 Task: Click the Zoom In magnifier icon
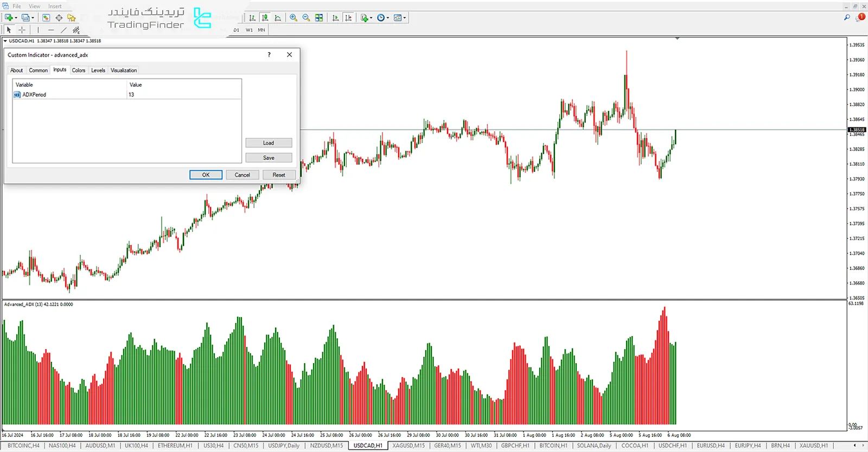click(293, 18)
